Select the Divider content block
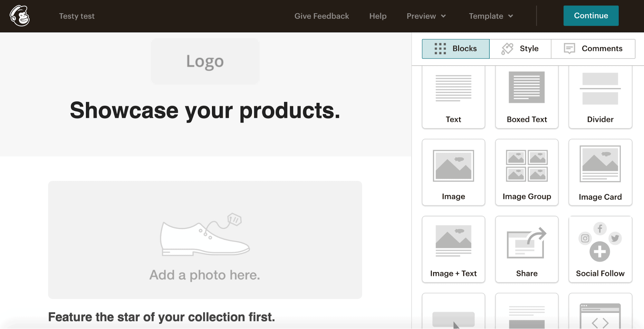The height and width of the screenshot is (329, 644). (x=600, y=97)
